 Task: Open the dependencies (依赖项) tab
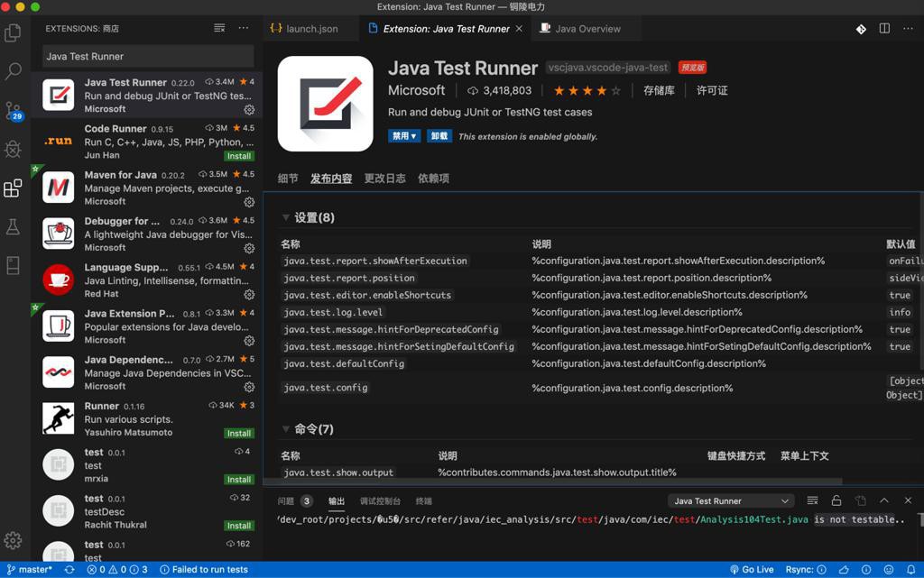434,179
